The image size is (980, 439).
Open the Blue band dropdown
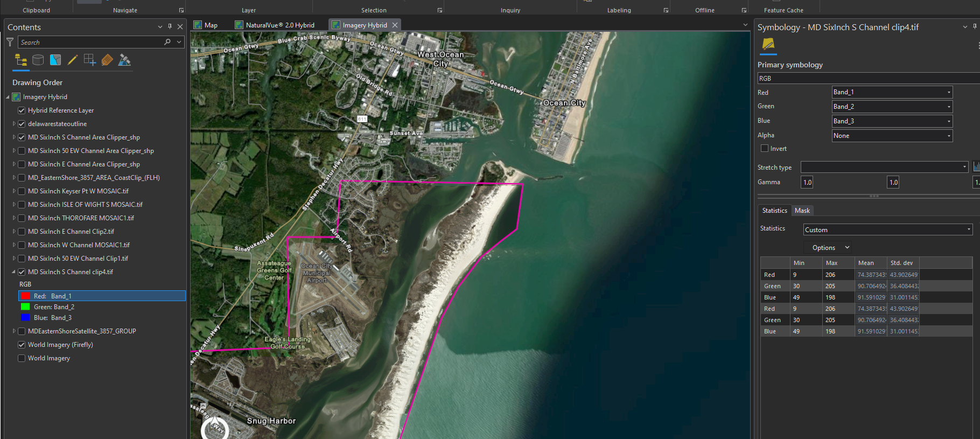coord(892,121)
